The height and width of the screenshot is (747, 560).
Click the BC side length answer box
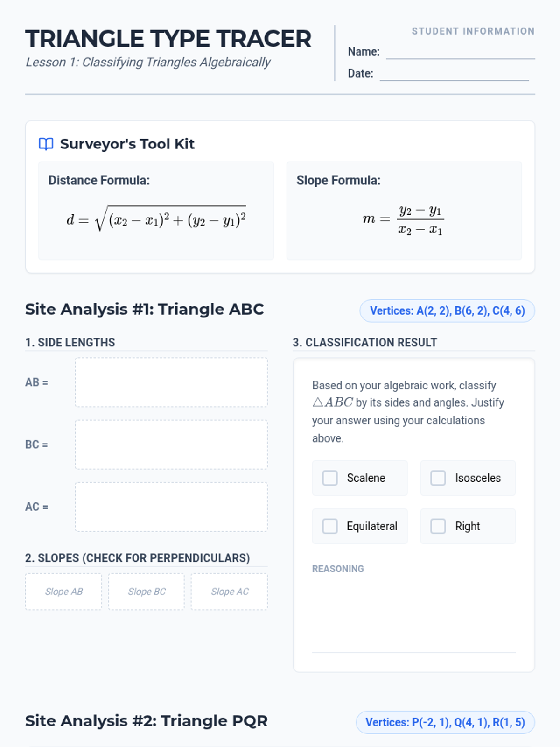point(171,444)
